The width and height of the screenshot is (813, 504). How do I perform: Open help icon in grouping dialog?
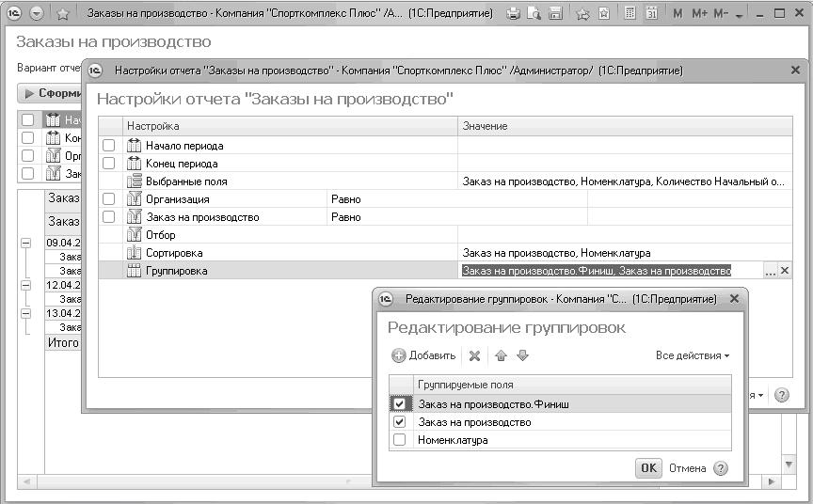tap(721, 468)
